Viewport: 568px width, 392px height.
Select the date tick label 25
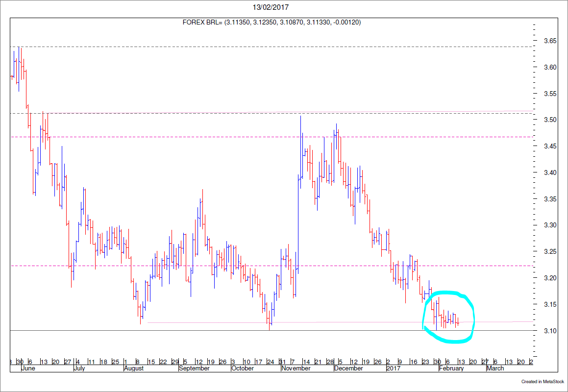click(115, 362)
